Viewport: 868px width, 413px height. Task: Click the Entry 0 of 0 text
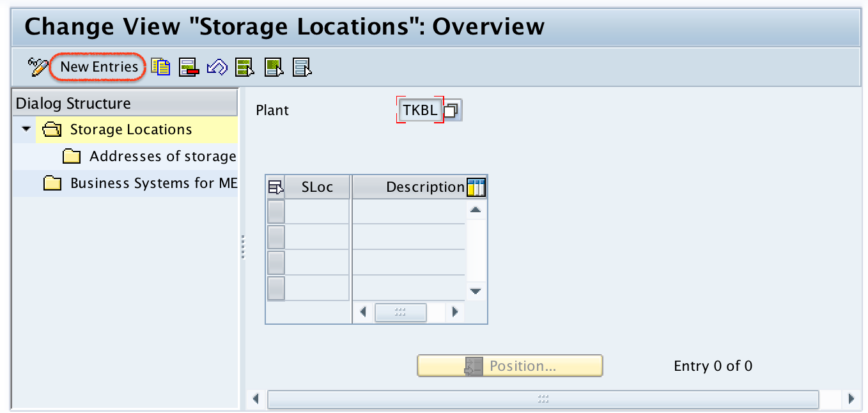[713, 366]
